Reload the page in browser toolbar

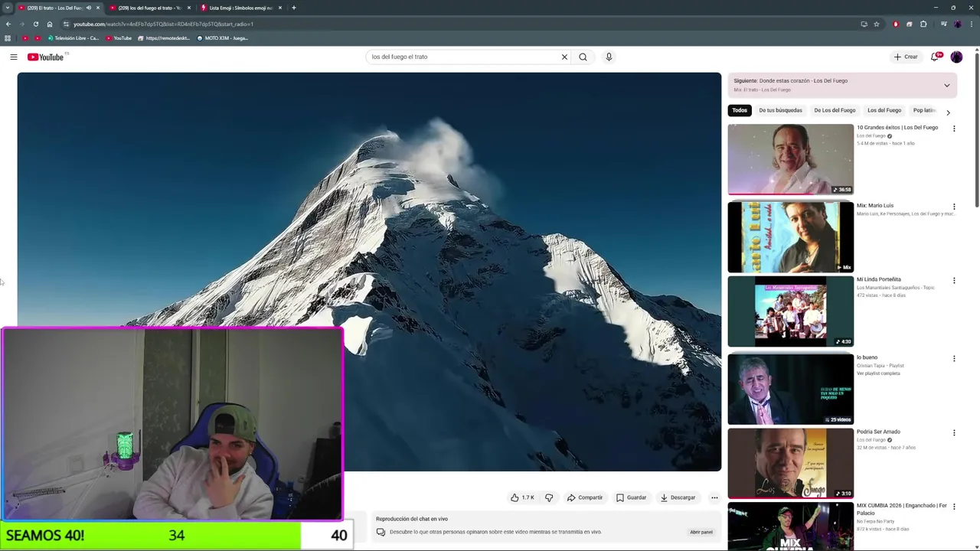click(x=35, y=24)
